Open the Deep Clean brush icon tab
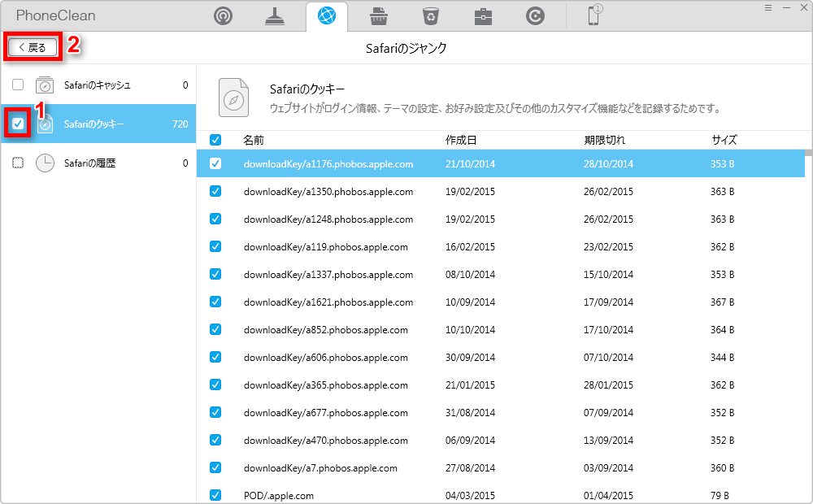Image resolution: width=813 pixels, height=504 pixels. click(x=274, y=16)
